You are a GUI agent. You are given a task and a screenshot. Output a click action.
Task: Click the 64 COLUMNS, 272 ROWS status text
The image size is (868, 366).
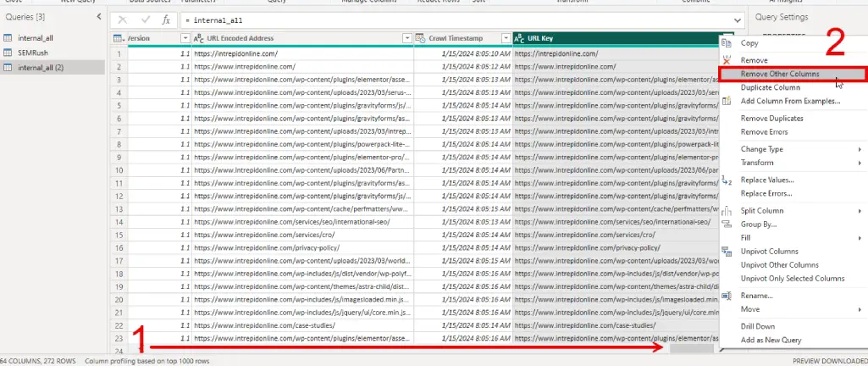pyautogui.click(x=37, y=361)
